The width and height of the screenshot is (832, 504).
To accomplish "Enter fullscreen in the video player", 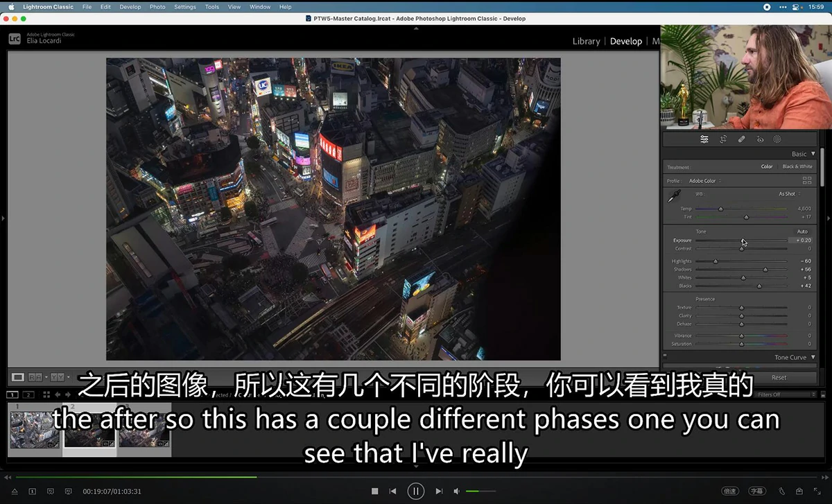I will (816, 492).
